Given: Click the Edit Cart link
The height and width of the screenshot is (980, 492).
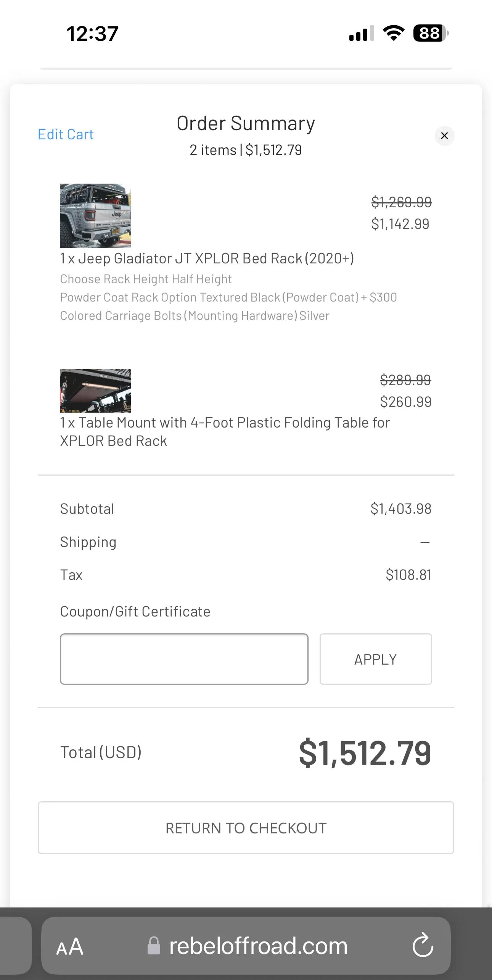Looking at the screenshot, I should 66,134.
